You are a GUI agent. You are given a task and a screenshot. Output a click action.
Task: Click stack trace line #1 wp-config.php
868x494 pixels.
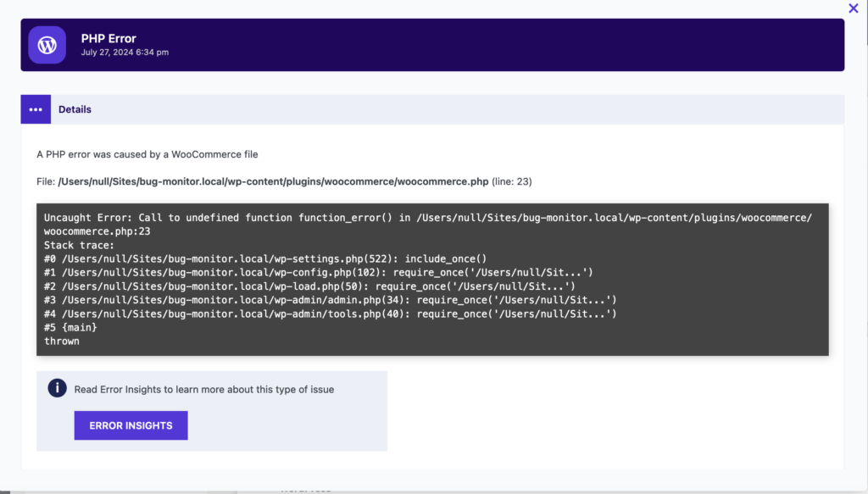(319, 272)
